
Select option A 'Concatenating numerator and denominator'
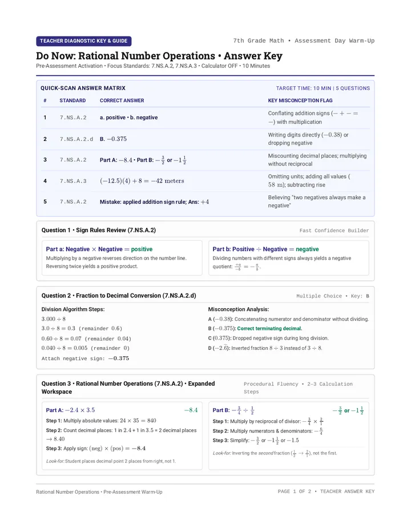pyautogui.click(x=288, y=319)
